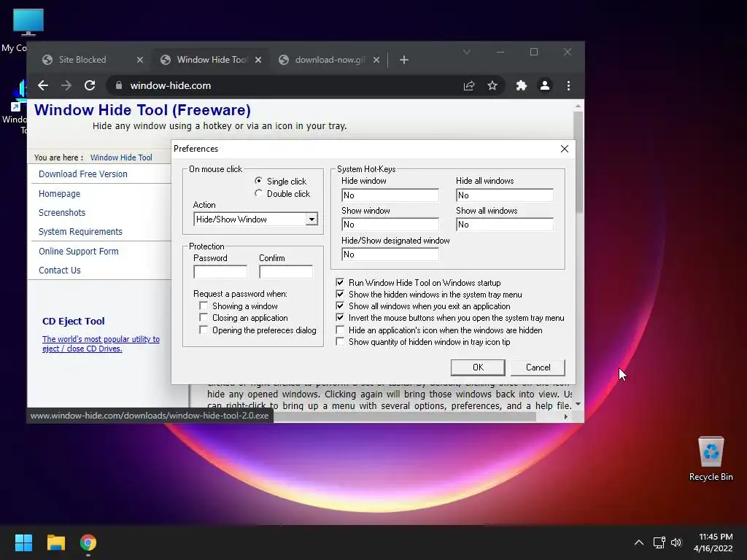
Task: Click the lock icon beside the URL
Action: click(119, 86)
